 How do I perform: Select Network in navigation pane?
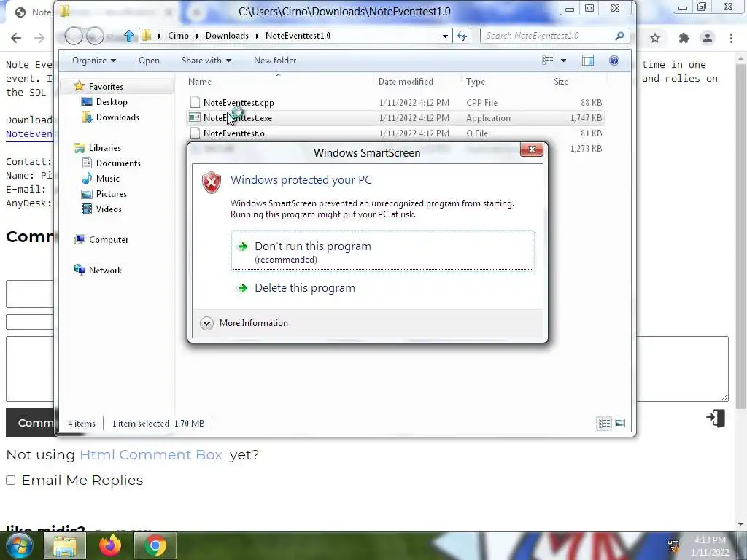[105, 271]
